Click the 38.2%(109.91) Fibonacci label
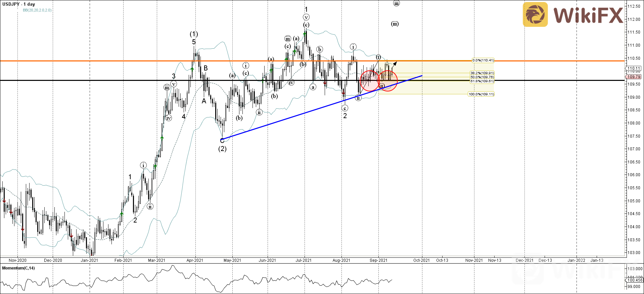 [482, 73]
